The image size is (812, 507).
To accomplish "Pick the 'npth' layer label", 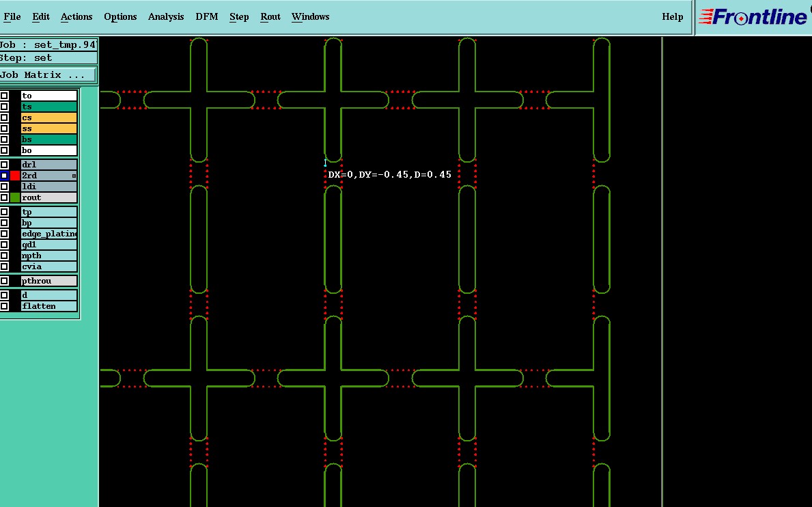I will tap(48, 256).
